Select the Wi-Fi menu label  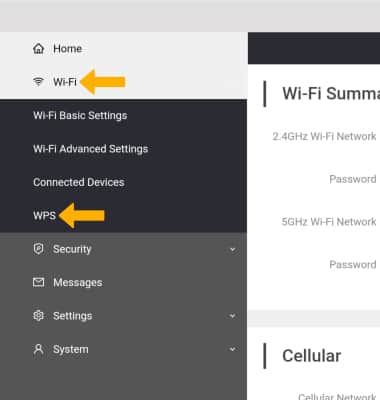[65, 82]
